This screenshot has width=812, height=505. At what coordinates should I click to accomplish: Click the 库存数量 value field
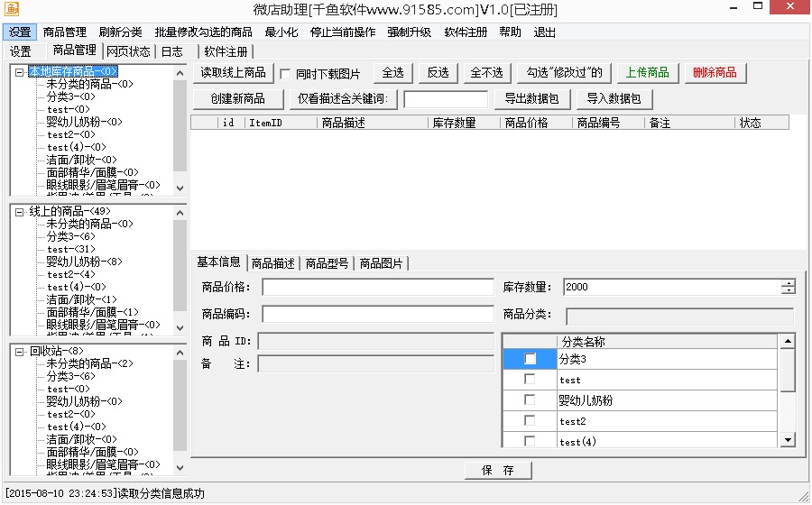point(673,287)
